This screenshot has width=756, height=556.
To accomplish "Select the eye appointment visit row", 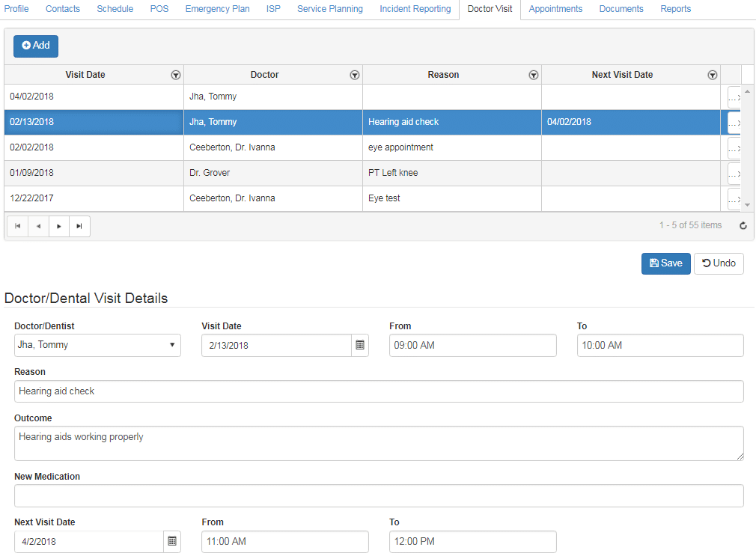I will click(x=400, y=147).
